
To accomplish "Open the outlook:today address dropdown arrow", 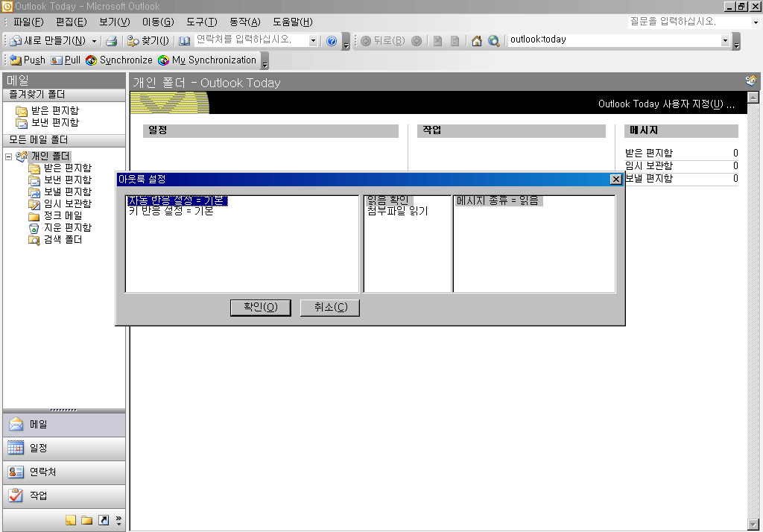I will 725,41.
